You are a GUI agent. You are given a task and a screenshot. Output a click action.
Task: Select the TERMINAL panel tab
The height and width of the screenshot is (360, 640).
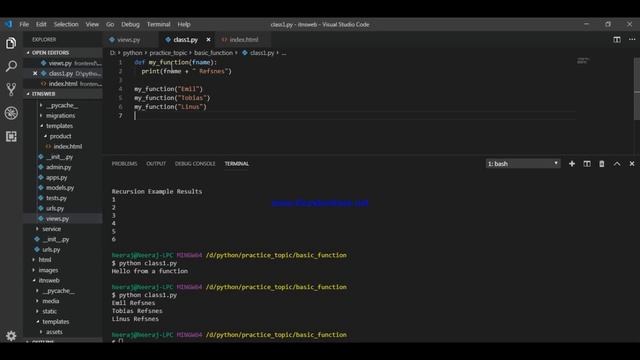coord(236,164)
